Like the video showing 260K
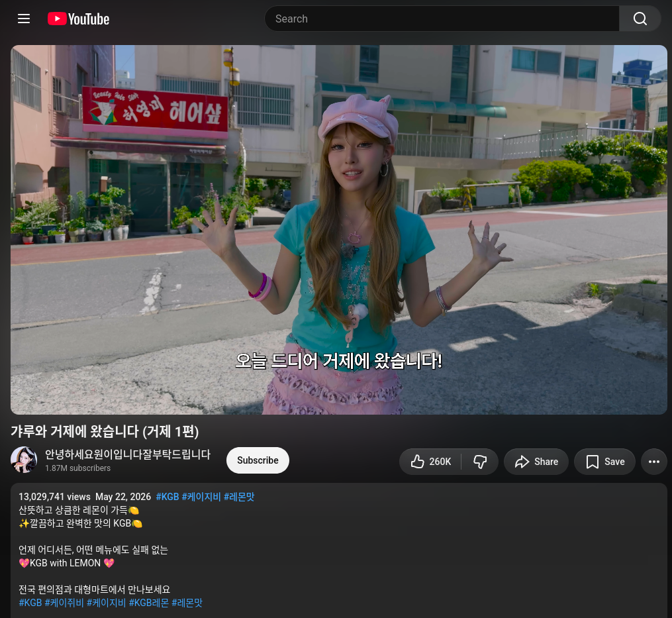 point(430,462)
